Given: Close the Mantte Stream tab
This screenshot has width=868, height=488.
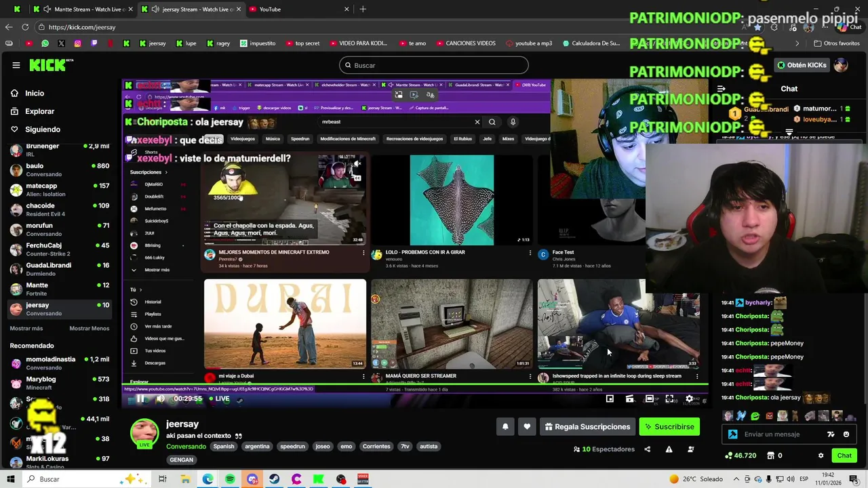Looking at the screenshot, I should click(x=130, y=9).
